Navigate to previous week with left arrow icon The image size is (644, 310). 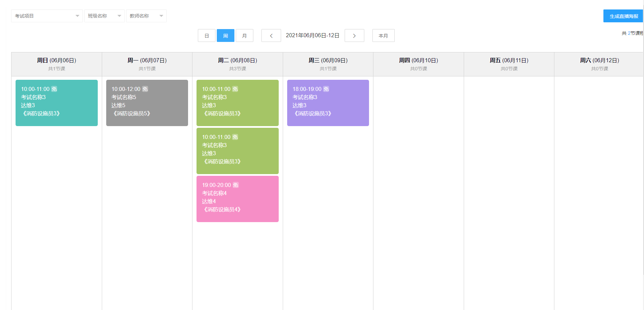coord(271,35)
